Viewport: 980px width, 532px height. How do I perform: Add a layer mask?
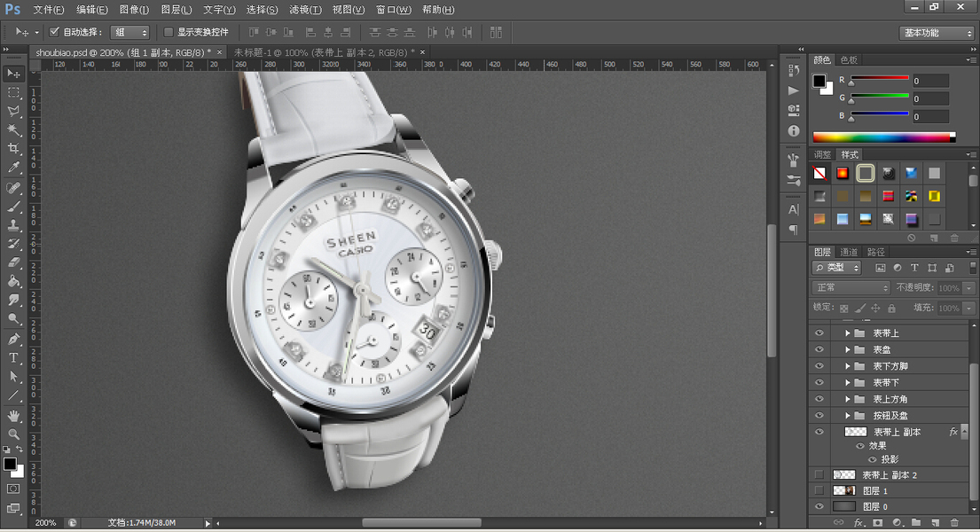click(877, 522)
